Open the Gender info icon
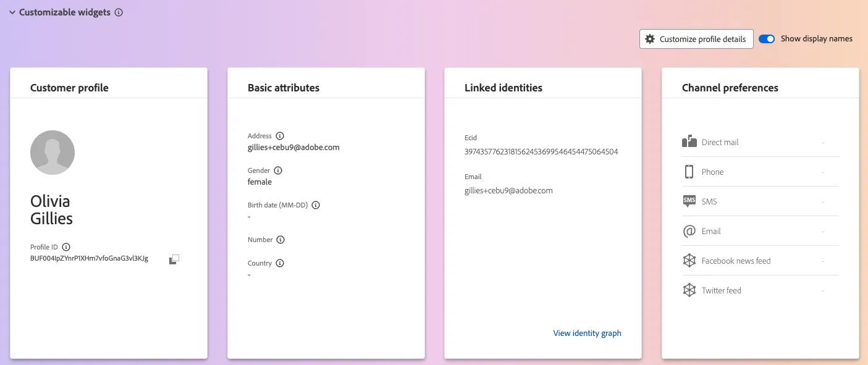Screen dimensions: 868x365 278,170
